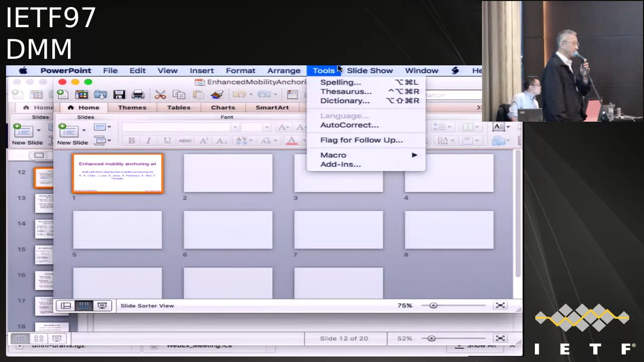The image size is (644, 362).
Task: Open the align text dropdown
Action: coord(471,141)
